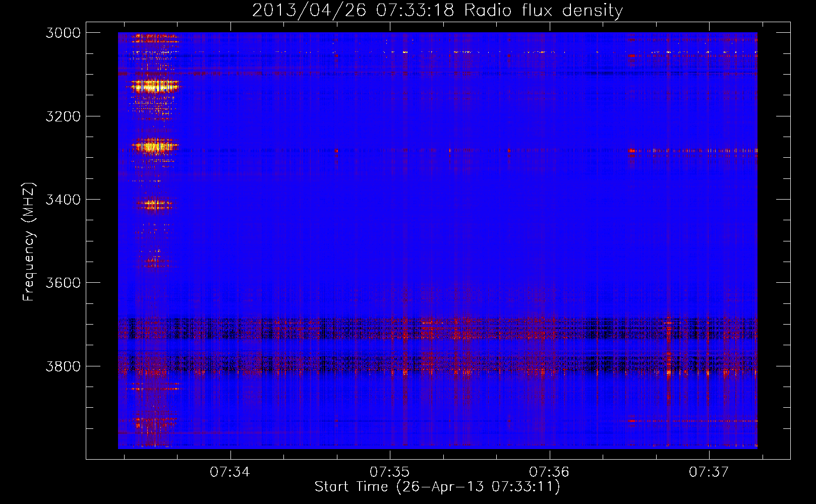Click the plot title '2013/04/26 07:33:18 Radio flux density'
This screenshot has width=816, height=504.
coord(437,10)
